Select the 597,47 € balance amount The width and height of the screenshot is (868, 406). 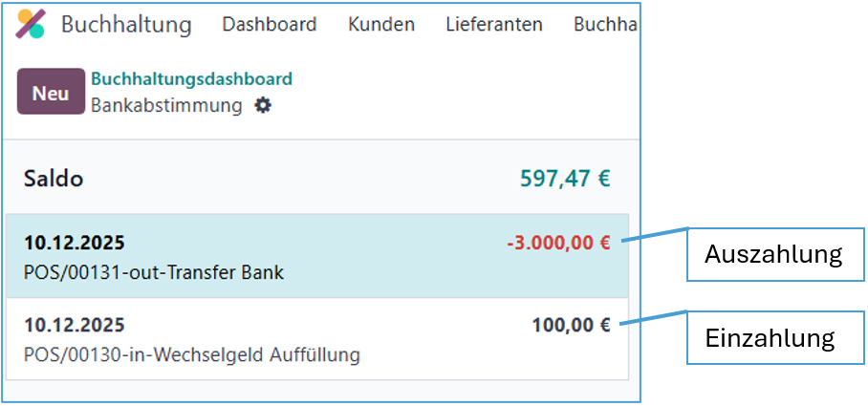pos(565,179)
